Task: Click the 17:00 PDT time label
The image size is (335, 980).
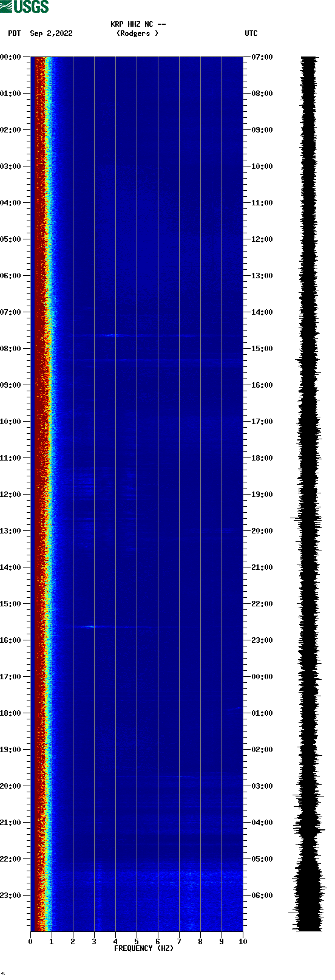Action: point(11,677)
